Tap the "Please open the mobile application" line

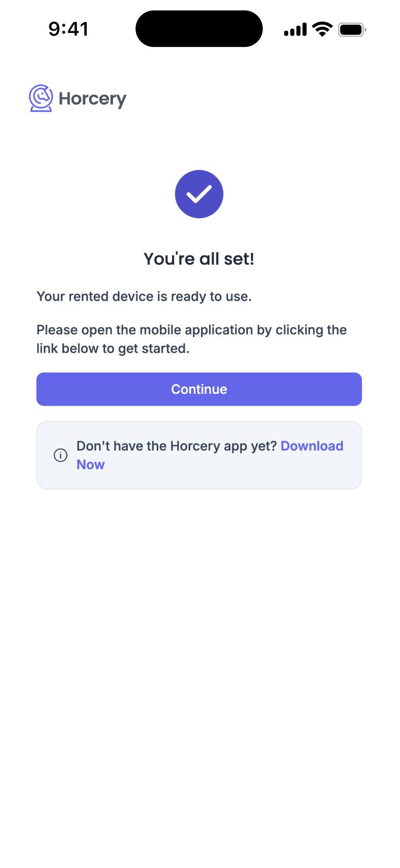pyautogui.click(x=191, y=330)
